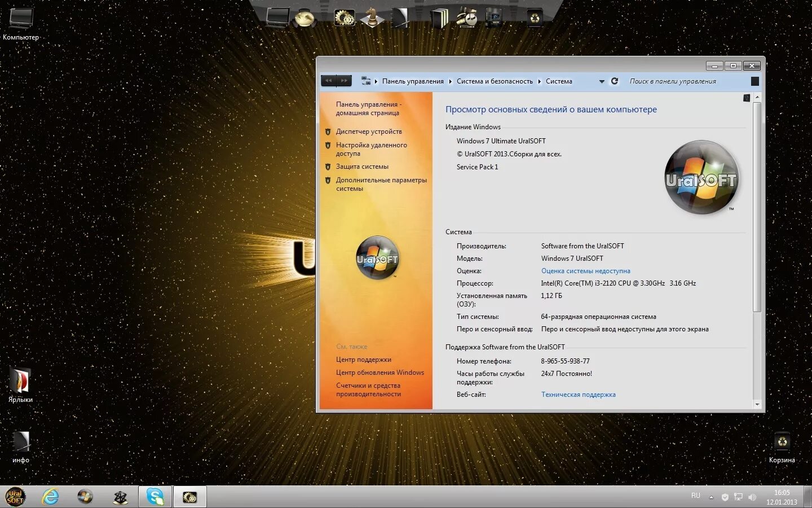Viewport: 812px width, 508px height.
Task: Click the forward arrow in Control Panel window
Action: 344,81
